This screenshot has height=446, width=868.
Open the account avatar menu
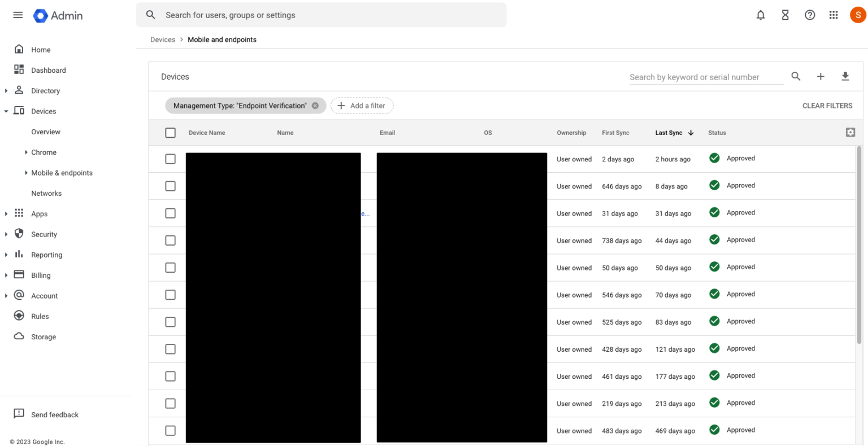[858, 15]
